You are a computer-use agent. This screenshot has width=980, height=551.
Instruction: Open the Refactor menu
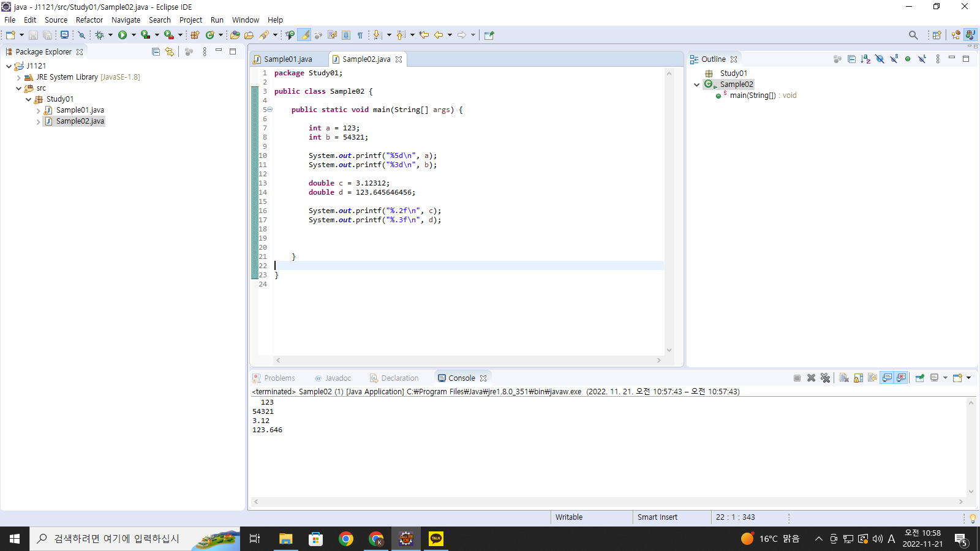click(x=89, y=20)
